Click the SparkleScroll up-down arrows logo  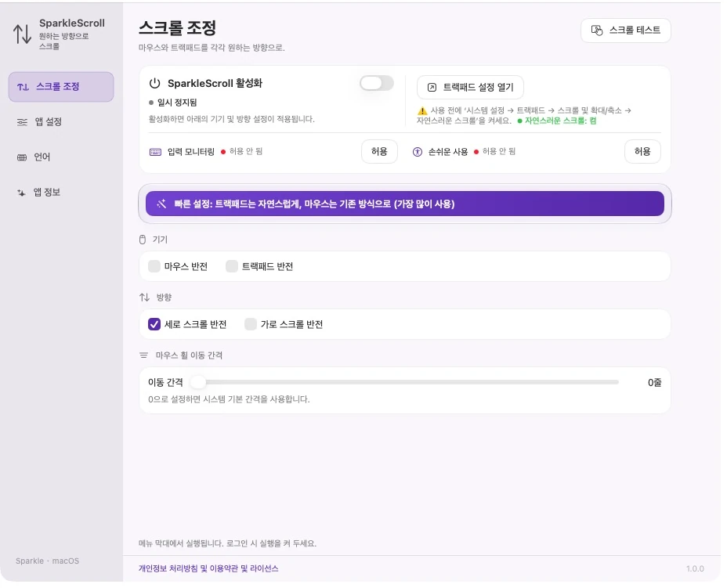point(22,34)
